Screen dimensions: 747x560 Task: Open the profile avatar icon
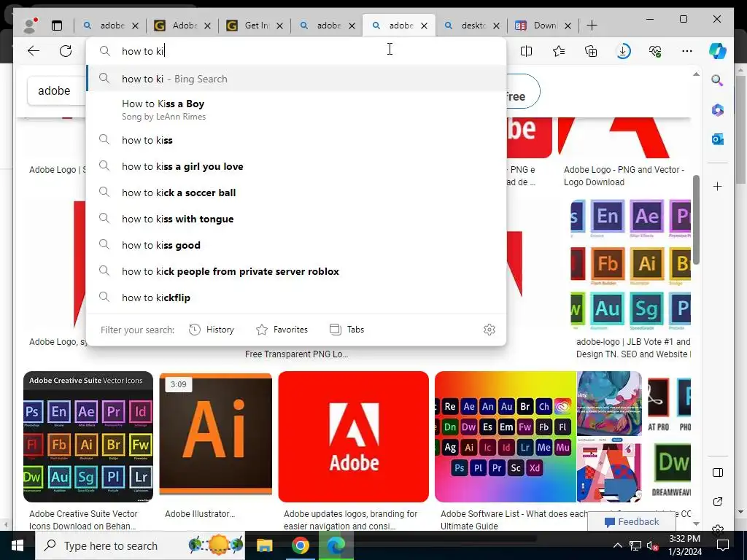30,26
